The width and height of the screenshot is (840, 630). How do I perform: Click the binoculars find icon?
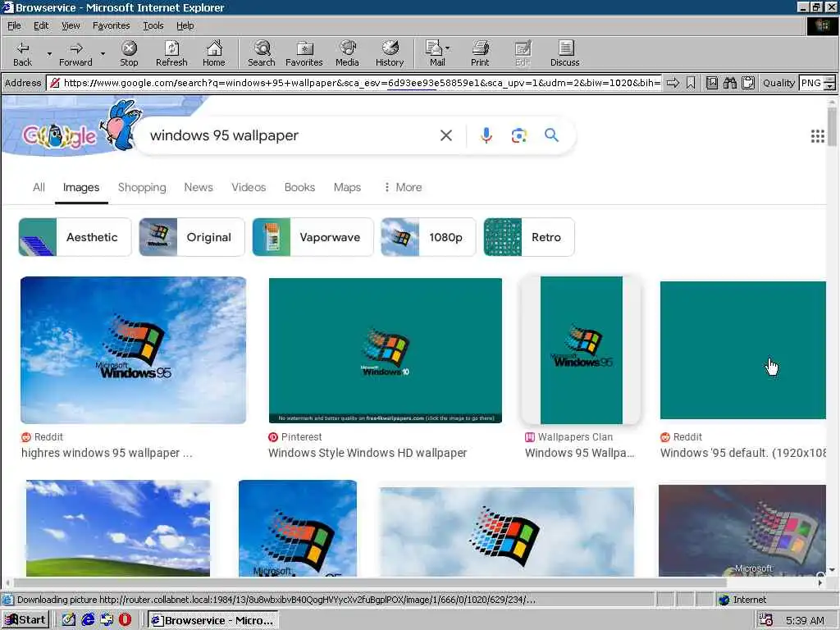(729, 83)
